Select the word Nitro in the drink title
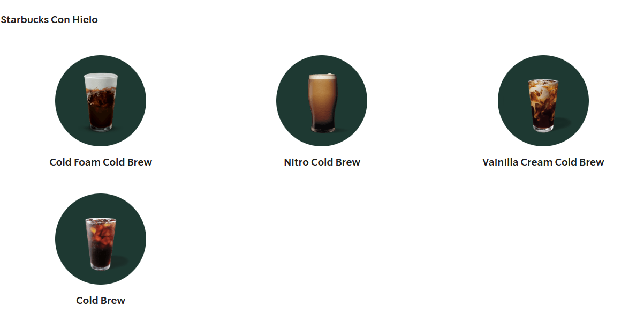The image size is (644, 335). tap(296, 162)
